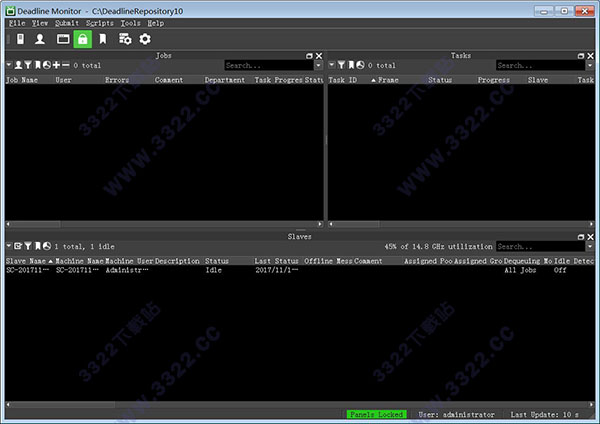Click the Jobs panel funnel filter icon

[x=28, y=65]
